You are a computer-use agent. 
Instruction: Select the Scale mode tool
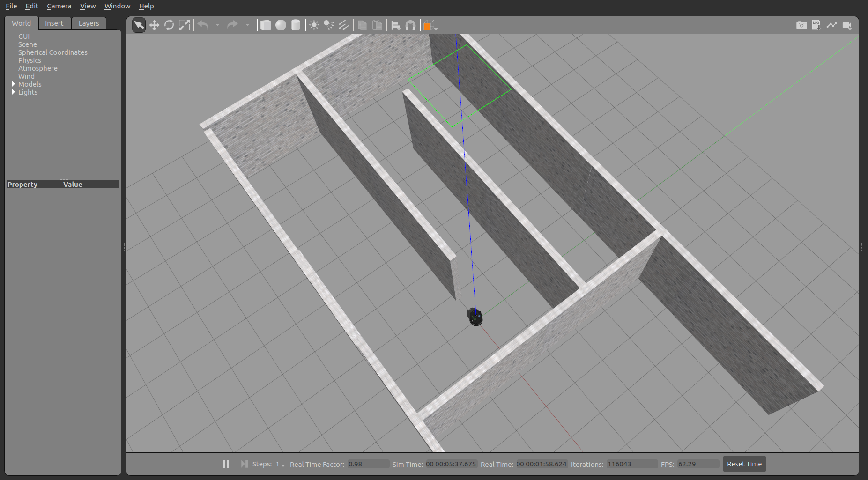(x=185, y=25)
